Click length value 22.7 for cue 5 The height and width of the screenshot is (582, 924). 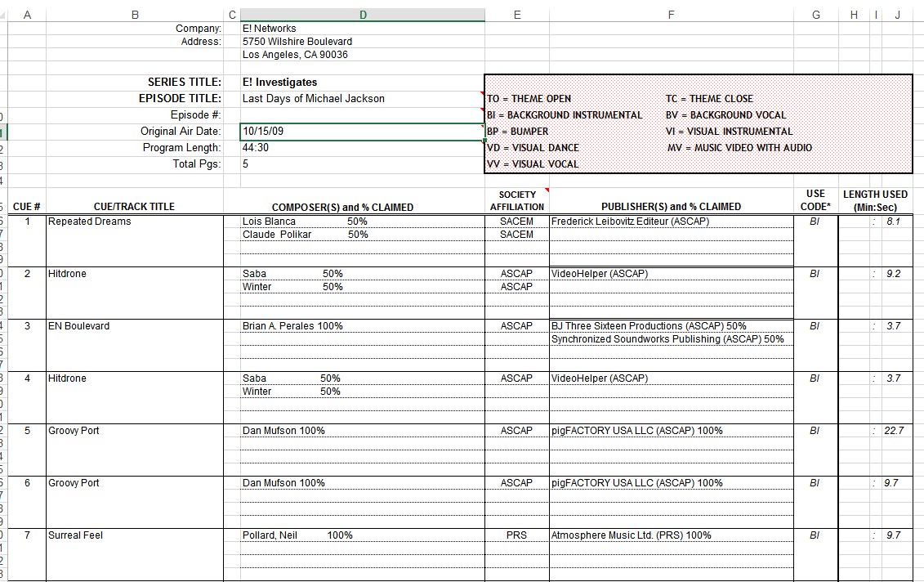pyautogui.click(x=893, y=431)
